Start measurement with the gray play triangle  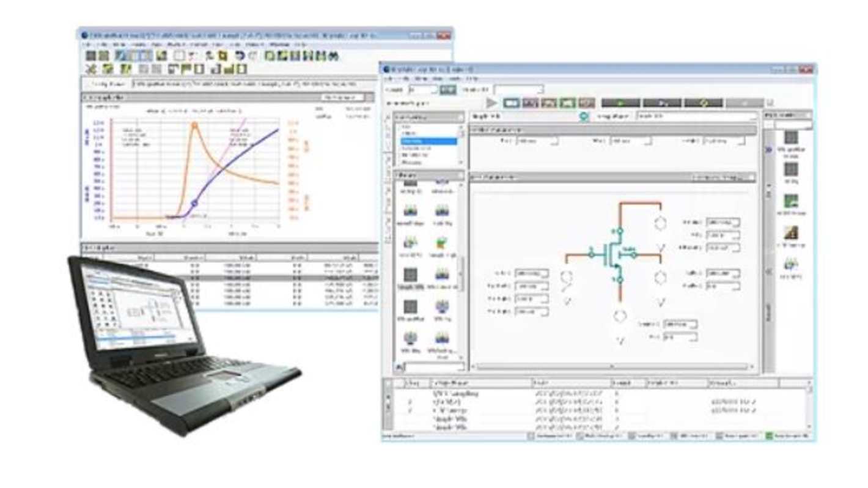[x=491, y=103]
